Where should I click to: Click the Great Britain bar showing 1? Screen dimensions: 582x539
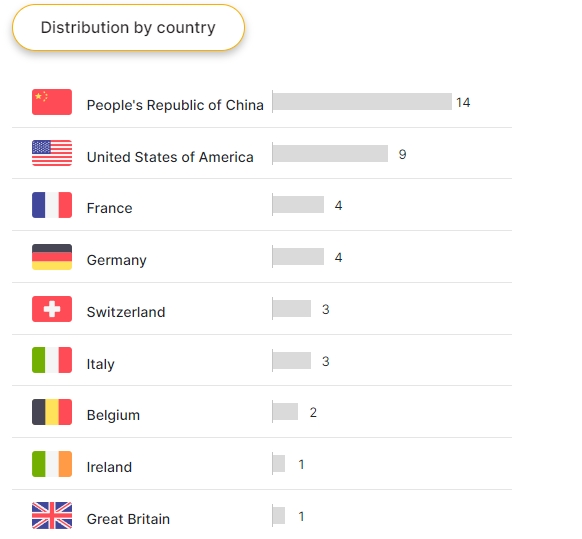tap(279, 516)
